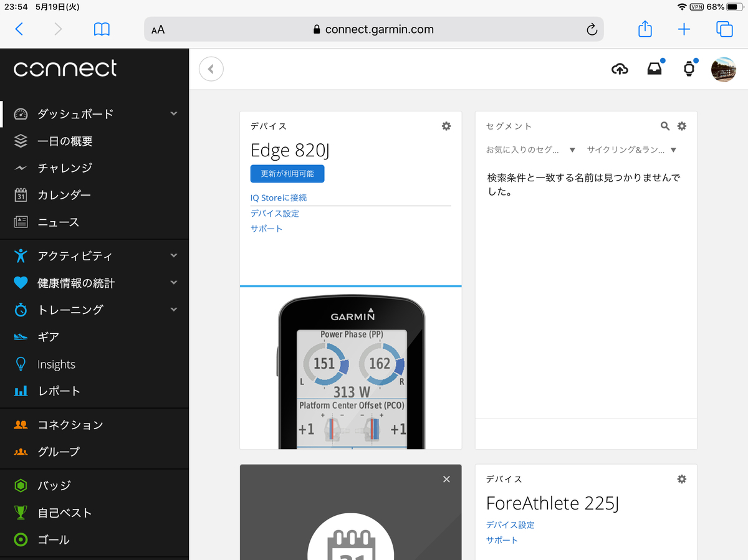Open the watch devices icon in header
Viewport: 748px width, 560px height.
(689, 69)
